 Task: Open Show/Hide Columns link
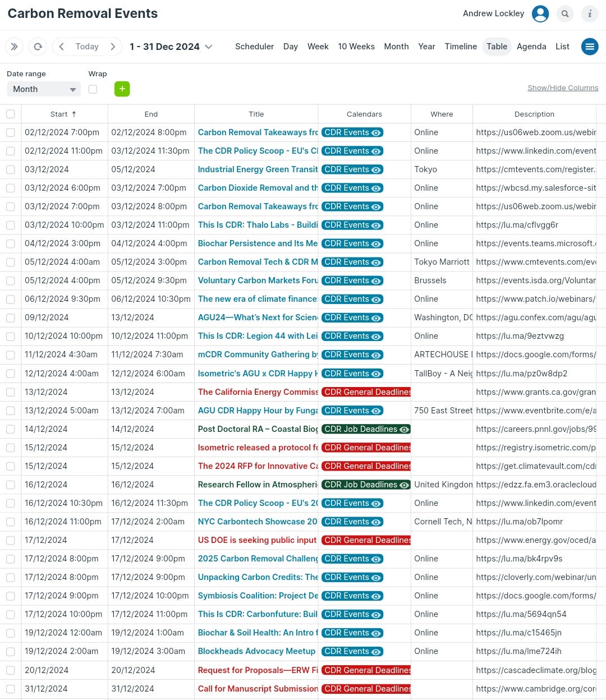tap(563, 88)
